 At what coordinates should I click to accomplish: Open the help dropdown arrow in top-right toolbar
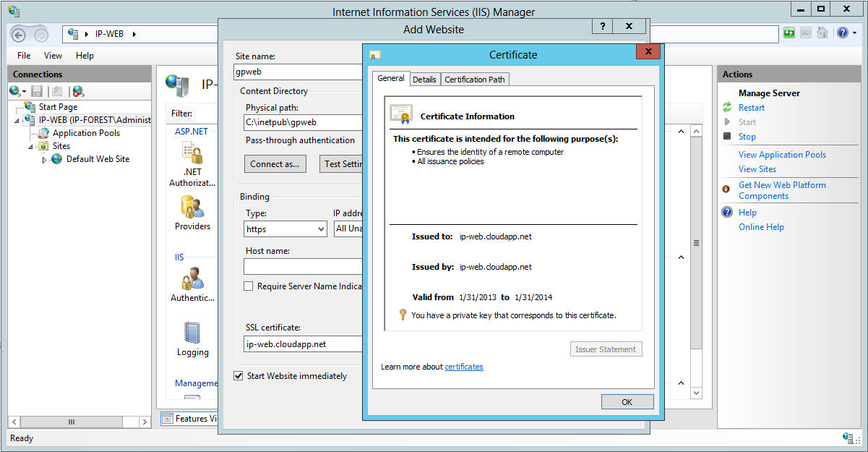pyautogui.click(x=854, y=33)
